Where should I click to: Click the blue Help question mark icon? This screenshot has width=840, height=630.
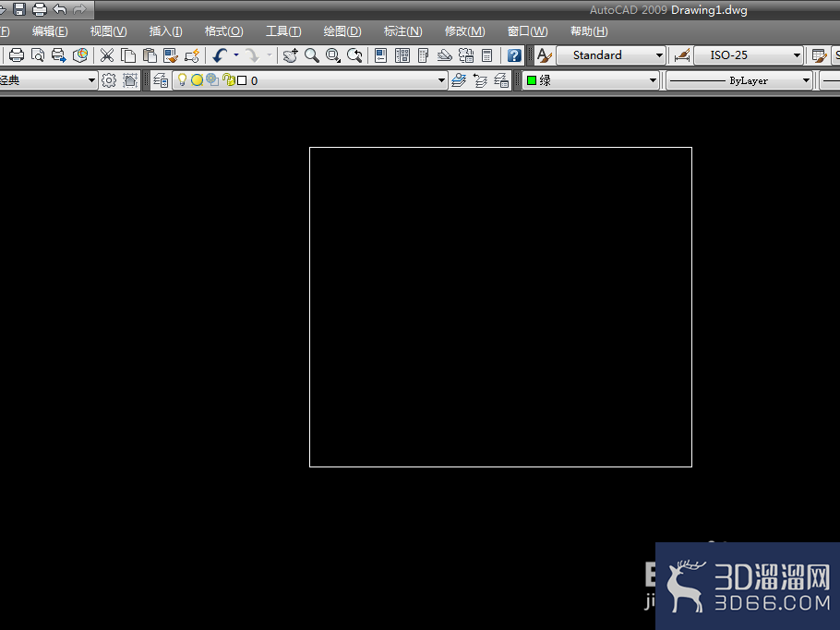pyautogui.click(x=514, y=55)
